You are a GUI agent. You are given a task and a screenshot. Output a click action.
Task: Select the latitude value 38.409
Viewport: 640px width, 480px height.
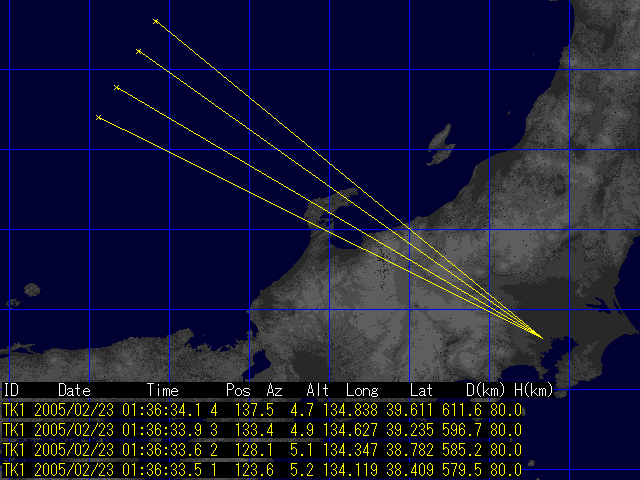coord(417,470)
